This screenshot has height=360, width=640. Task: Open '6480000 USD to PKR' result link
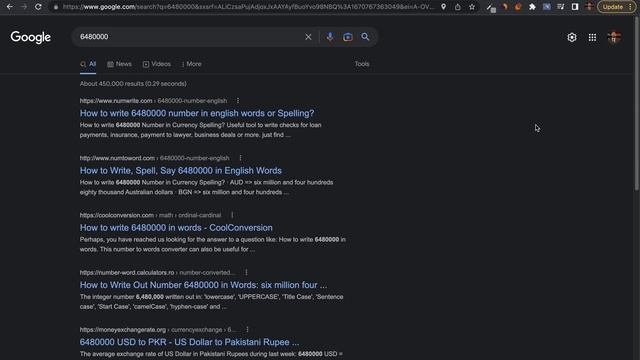[x=189, y=342]
